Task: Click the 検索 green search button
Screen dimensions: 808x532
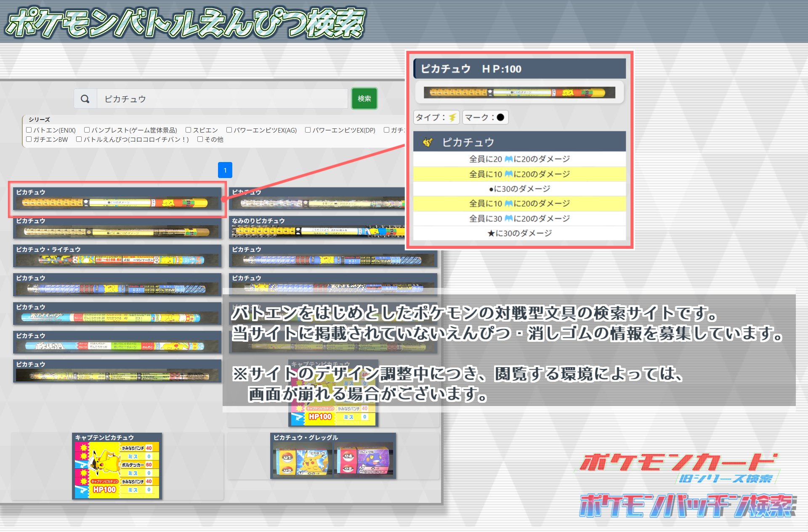Action: pos(364,98)
